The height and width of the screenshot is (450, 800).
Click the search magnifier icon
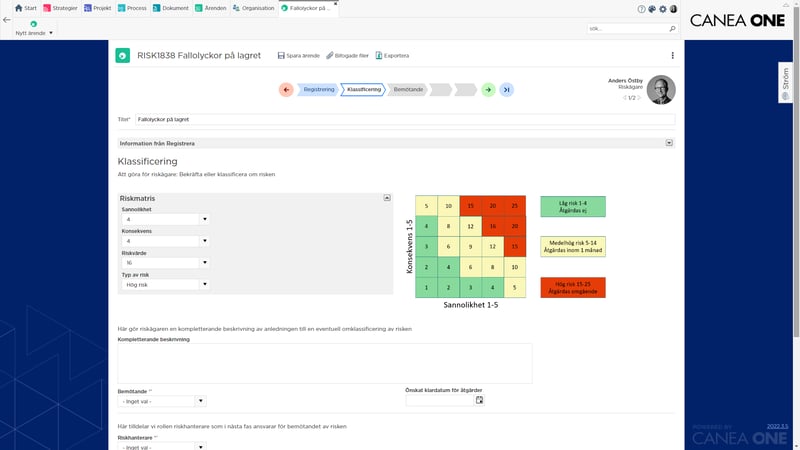pyautogui.click(x=672, y=29)
